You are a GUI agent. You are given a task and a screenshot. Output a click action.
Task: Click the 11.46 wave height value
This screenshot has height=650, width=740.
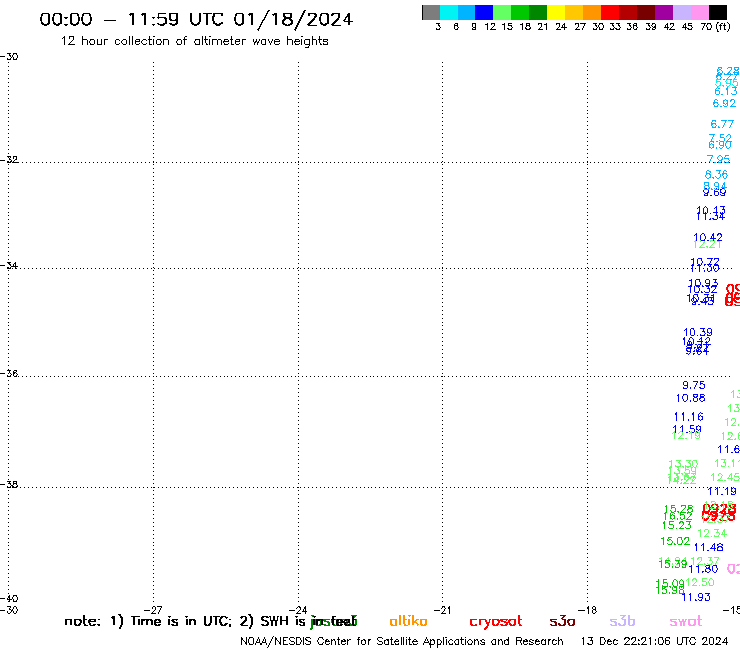(708, 548)
